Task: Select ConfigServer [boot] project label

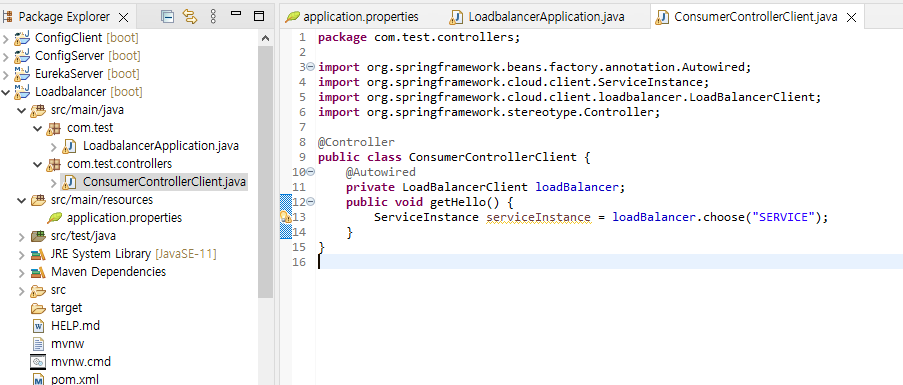Action: (x=88, y=56)
